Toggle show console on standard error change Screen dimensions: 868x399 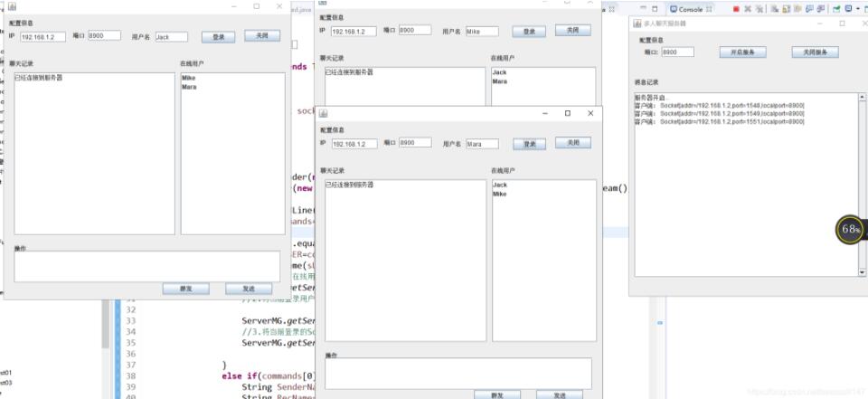point(821,9)
